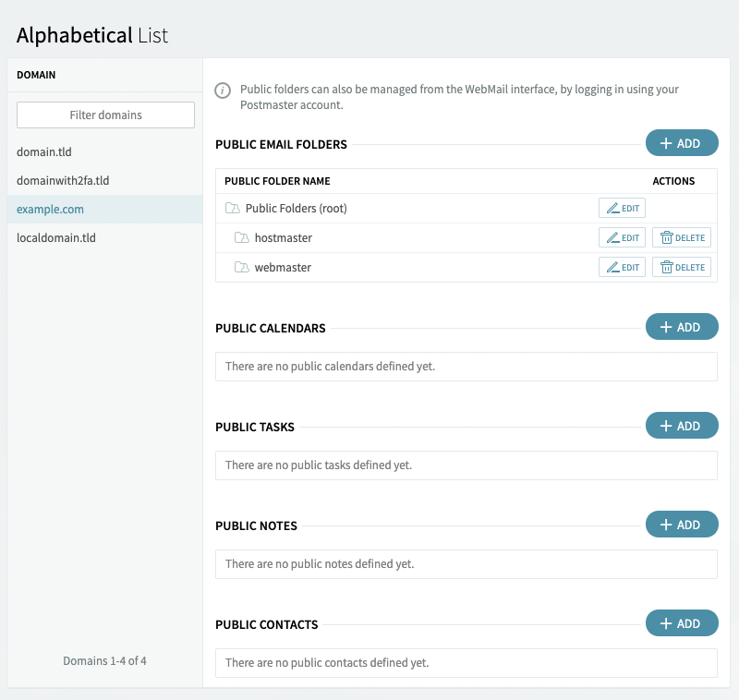The height and width of the screenshot is (700, 739).
Task: Click the folder icon beside Public Folders (root)
Action: (234, 208)
